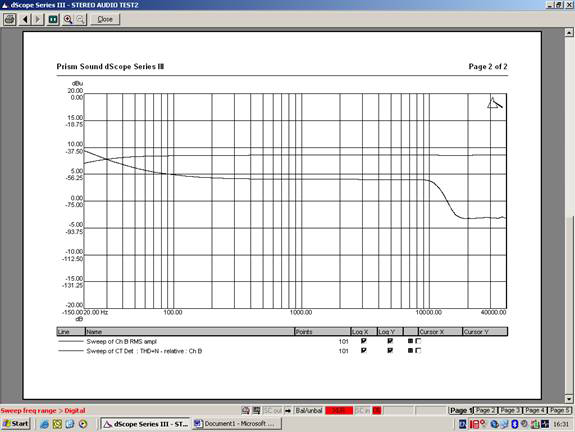Click the SC in status indicator

coord(362,410)
